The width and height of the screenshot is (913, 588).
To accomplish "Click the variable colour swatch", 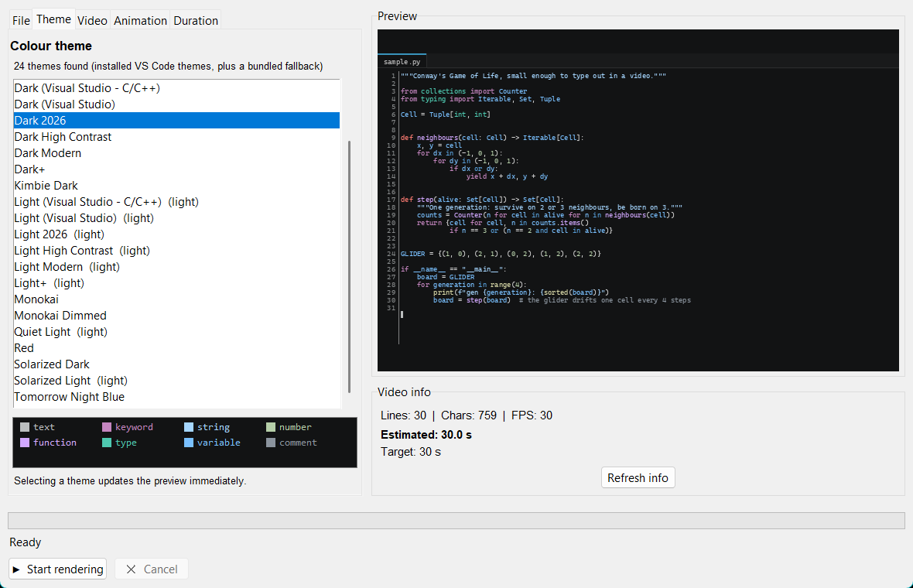I will 189,443.
